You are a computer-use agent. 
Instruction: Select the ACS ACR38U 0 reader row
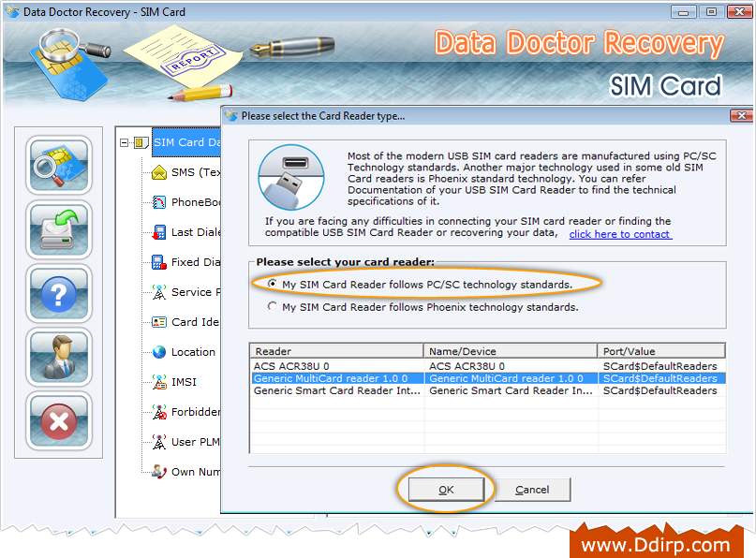coord(488,366)
